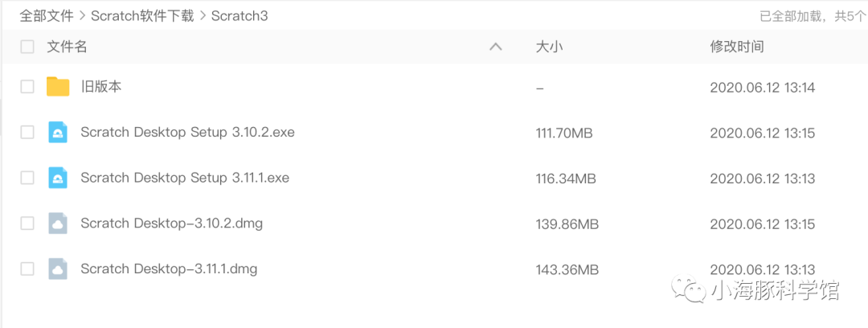868x328 pixels.
Task: Click the Scratch Desktop Setup 3.11.1.exe file icon
Action: pyautogui.click(x=58, y=178)
